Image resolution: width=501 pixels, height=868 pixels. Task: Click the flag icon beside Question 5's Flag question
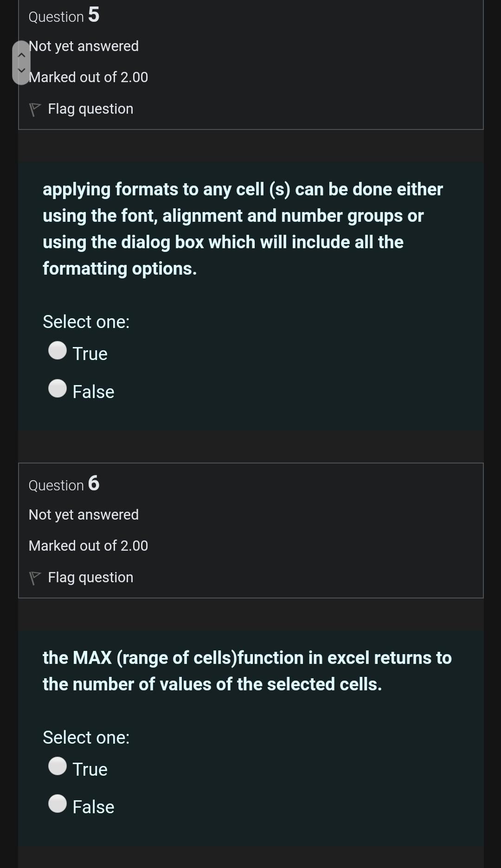coord(35,109)
